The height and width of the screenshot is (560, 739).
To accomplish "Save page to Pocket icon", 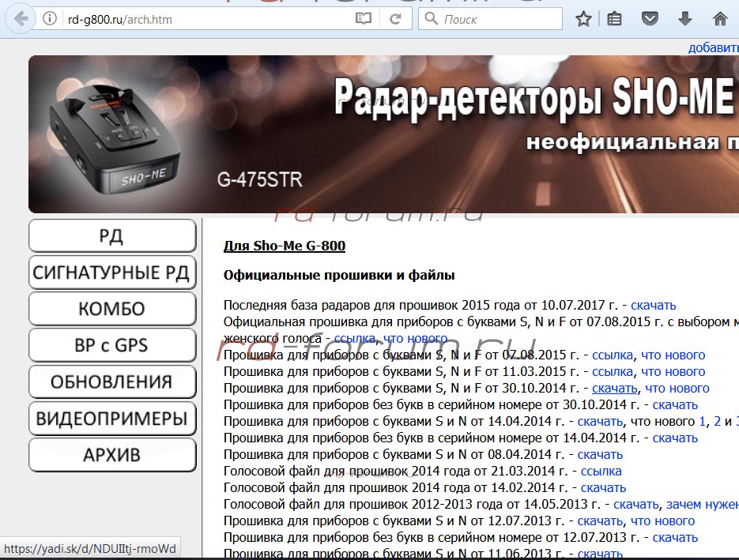I will [650, 19].
